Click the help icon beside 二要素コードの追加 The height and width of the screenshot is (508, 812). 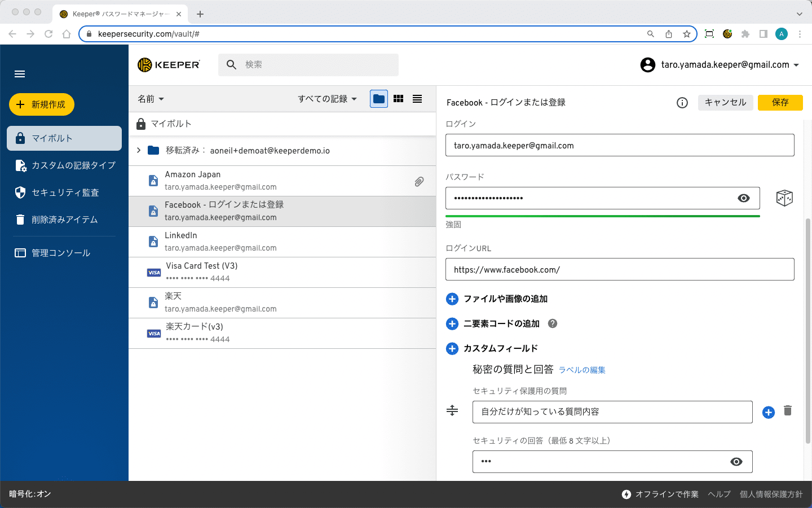click(553, 323)
